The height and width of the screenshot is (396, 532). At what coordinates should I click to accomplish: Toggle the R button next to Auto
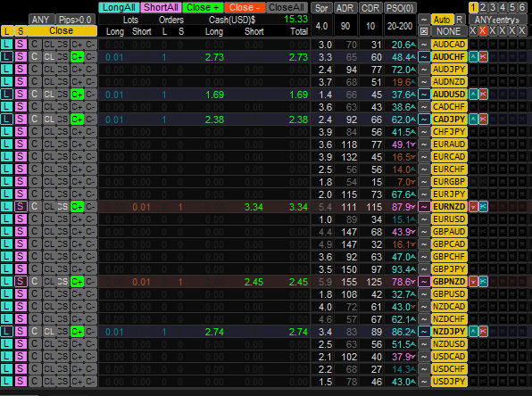click(459, 20)
